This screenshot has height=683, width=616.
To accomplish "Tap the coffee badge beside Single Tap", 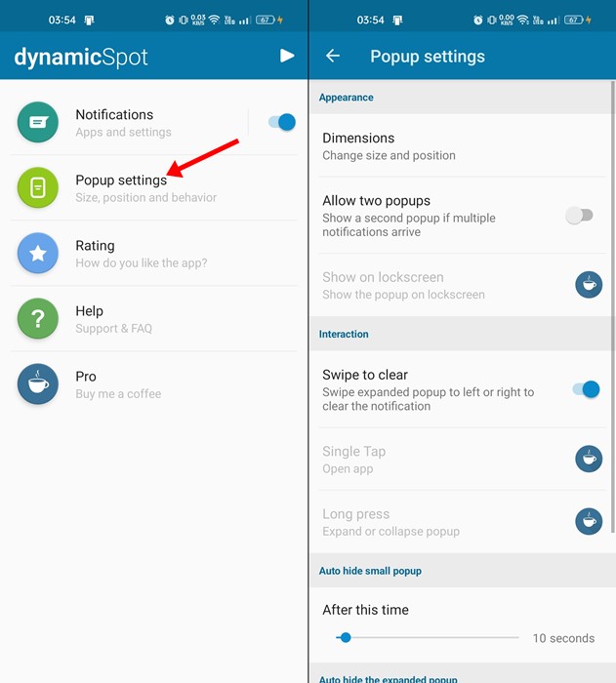I will [589, 459].
